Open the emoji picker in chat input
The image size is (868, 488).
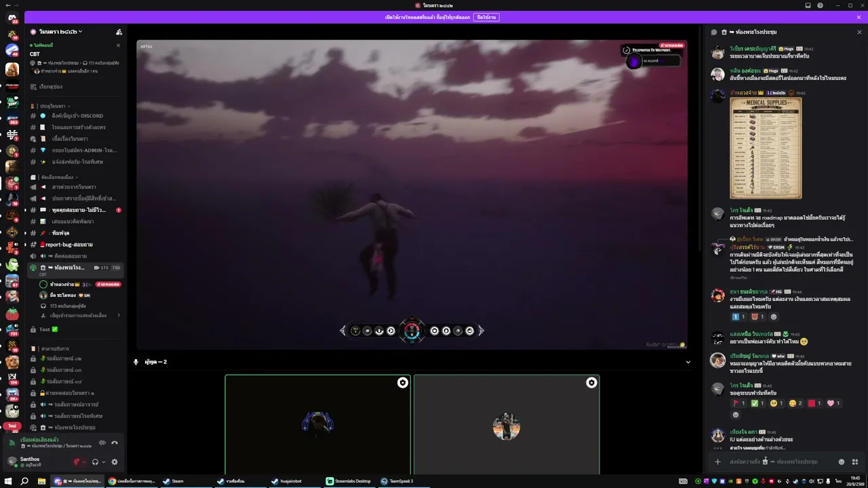click(842, 462)
